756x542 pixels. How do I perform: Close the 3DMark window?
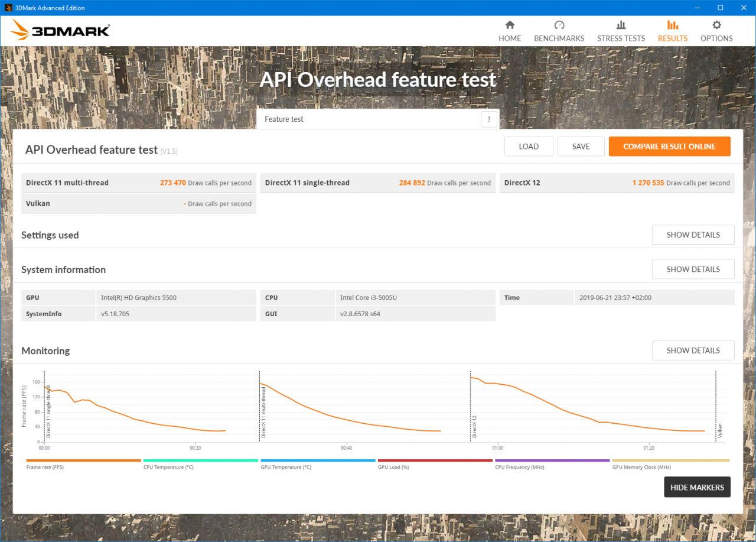click(744, 8)
